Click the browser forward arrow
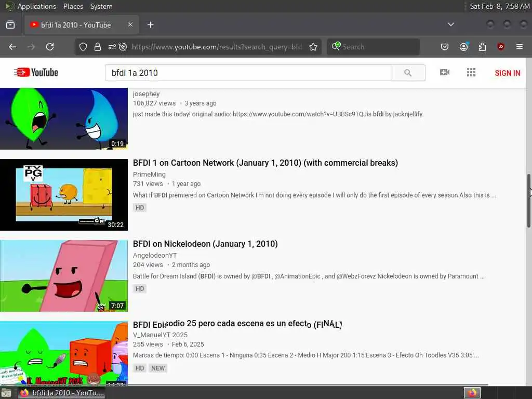Screen dimensions: 532x399 pos(31,47)
